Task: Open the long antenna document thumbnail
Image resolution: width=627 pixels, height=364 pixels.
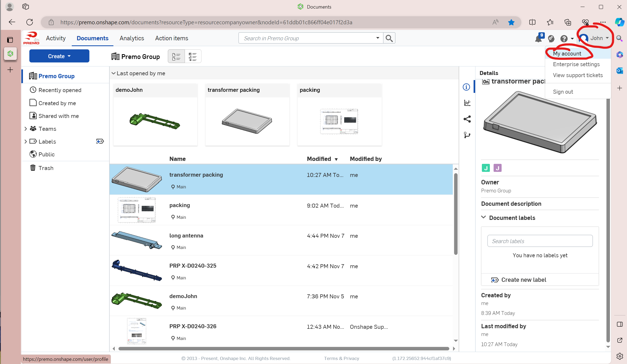Action: [x=137, y=240]
